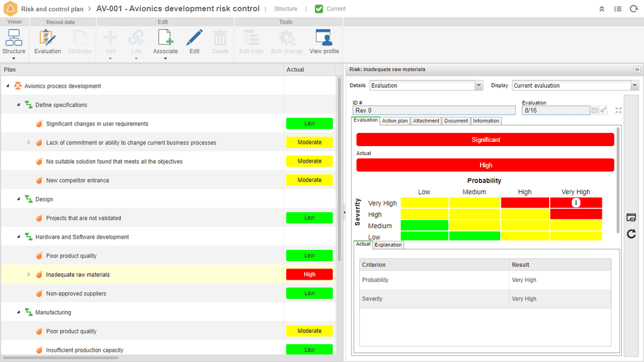Collapse the risk panel with double-arrow icon
This screenshot has width=644, height=362.
click(x=637, y=70)
